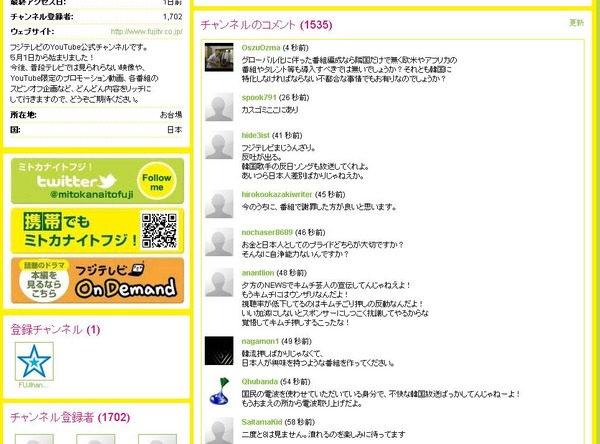This screenshot has width=600, height=444.
Task: Open OszuOzma username link
Action: [261, 47]
